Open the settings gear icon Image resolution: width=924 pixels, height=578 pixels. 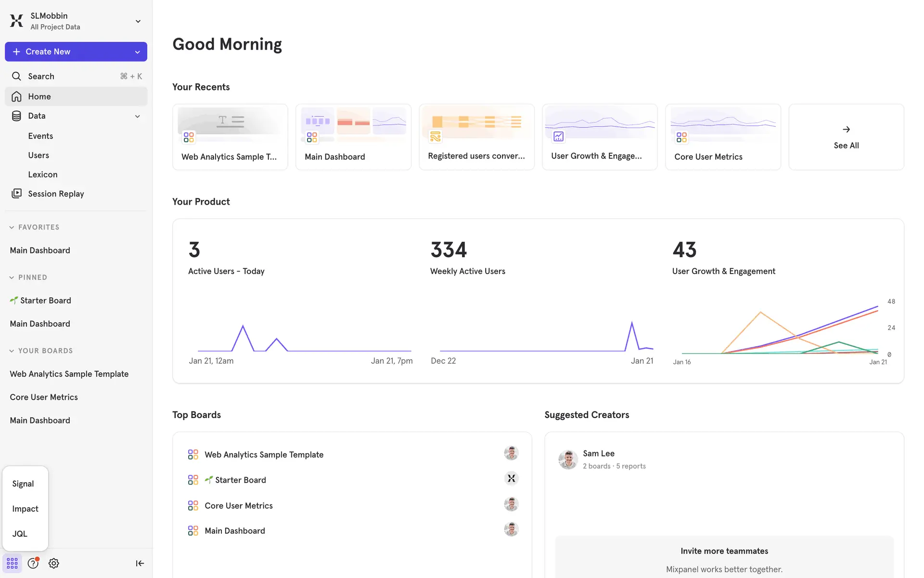[x=54, y=563]
